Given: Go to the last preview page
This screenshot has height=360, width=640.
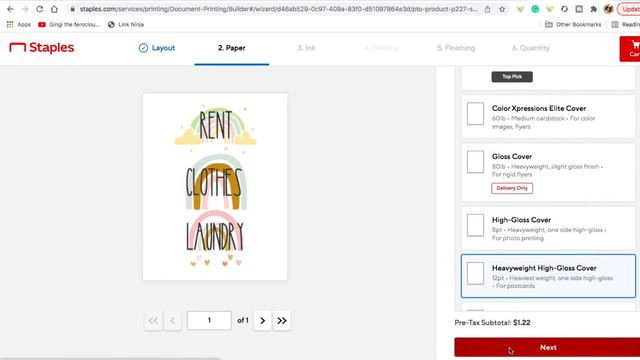Looking at the screenshot, I should point(282,321).
